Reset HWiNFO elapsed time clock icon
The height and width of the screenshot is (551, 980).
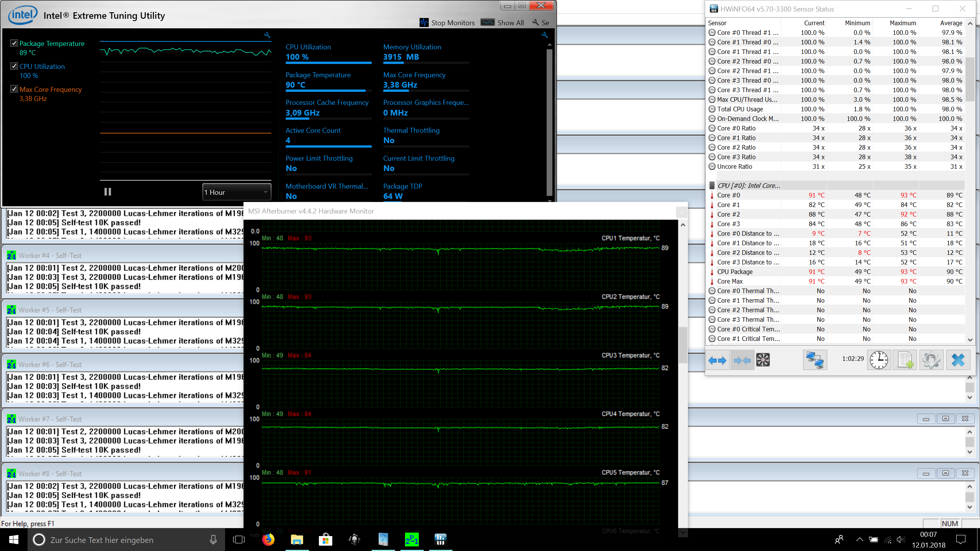tap(879, 360)
